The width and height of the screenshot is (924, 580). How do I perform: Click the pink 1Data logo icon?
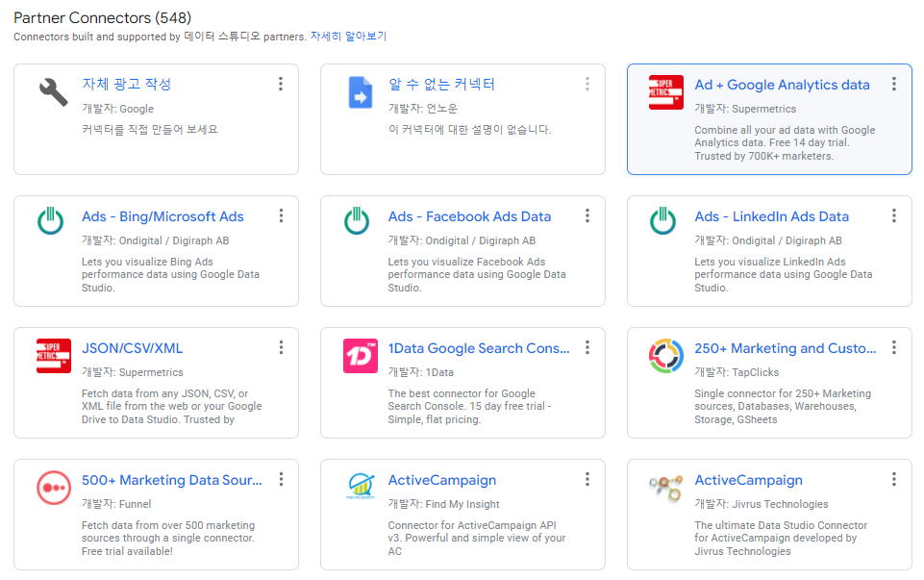pyautogui.click(x=360, y=356)
